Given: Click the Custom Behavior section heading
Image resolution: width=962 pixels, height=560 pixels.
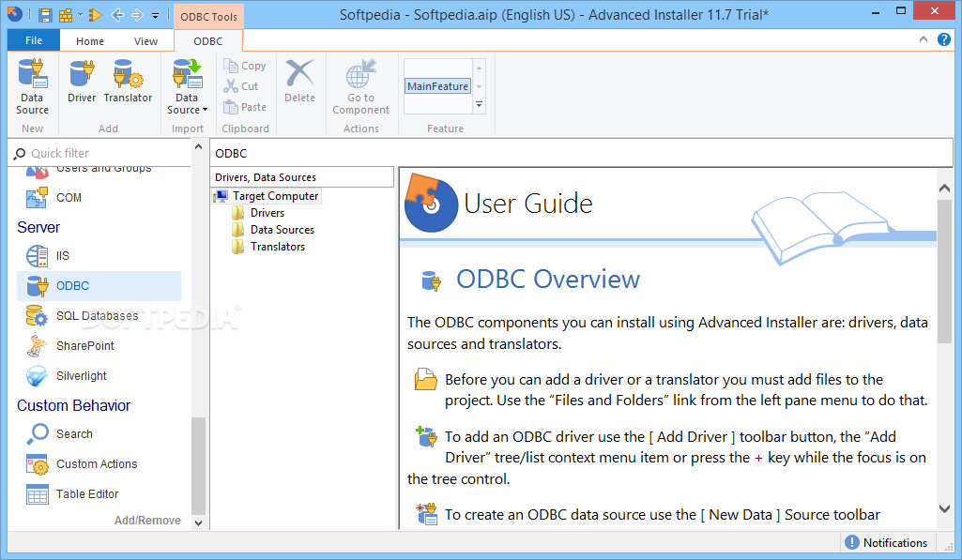Looking at the screenshot, I should 73,405.
